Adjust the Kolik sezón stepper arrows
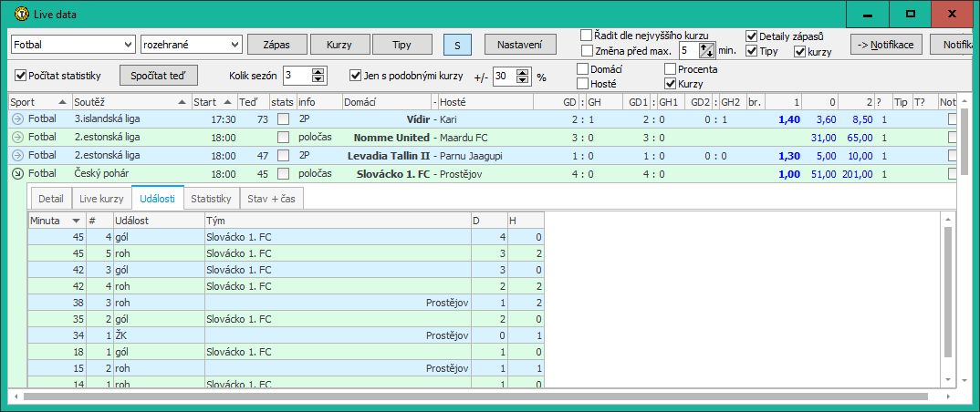Viewport: 980px width, 412px height. click(x=319, y=77)
